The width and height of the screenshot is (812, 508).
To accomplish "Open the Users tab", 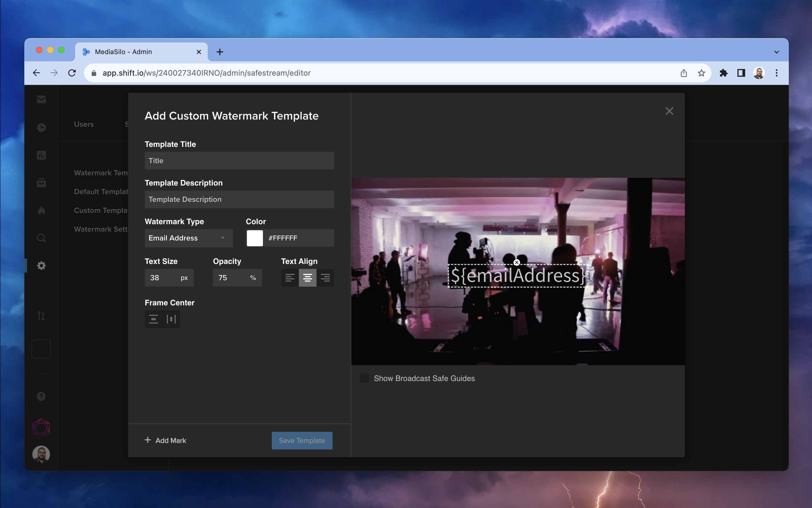I will pyautogui.click(x=84, y=124).
